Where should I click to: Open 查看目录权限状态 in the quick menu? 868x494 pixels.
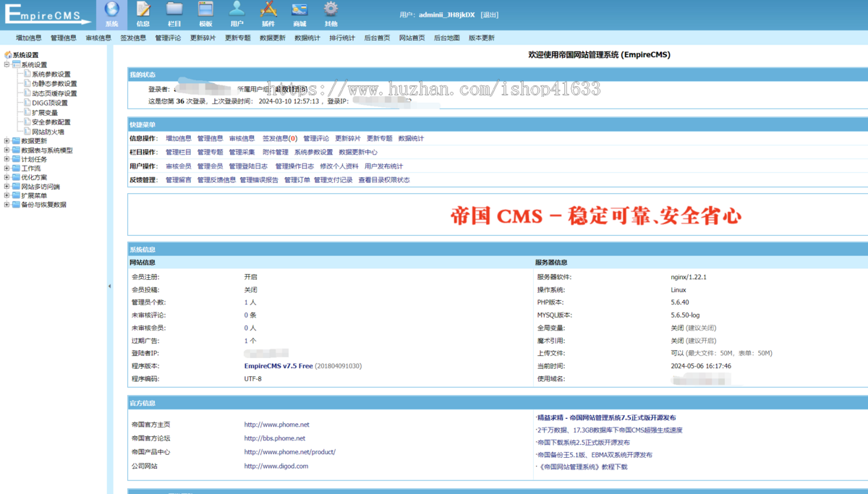(x=384, y=180)
